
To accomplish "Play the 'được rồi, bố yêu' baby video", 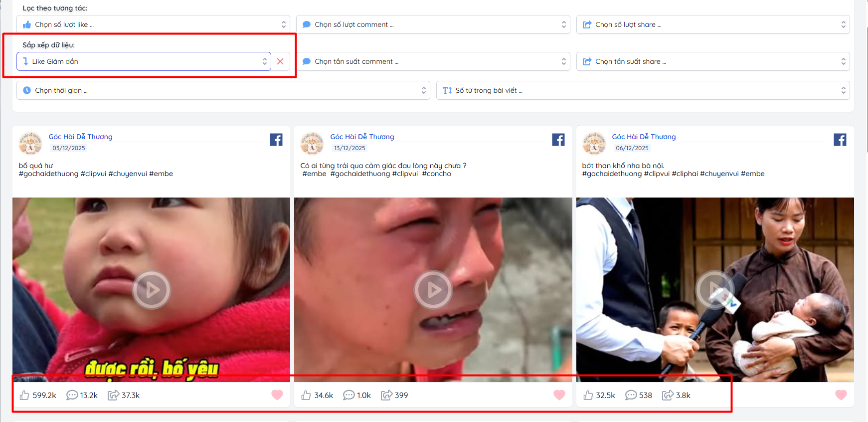I will click(151, 290).
